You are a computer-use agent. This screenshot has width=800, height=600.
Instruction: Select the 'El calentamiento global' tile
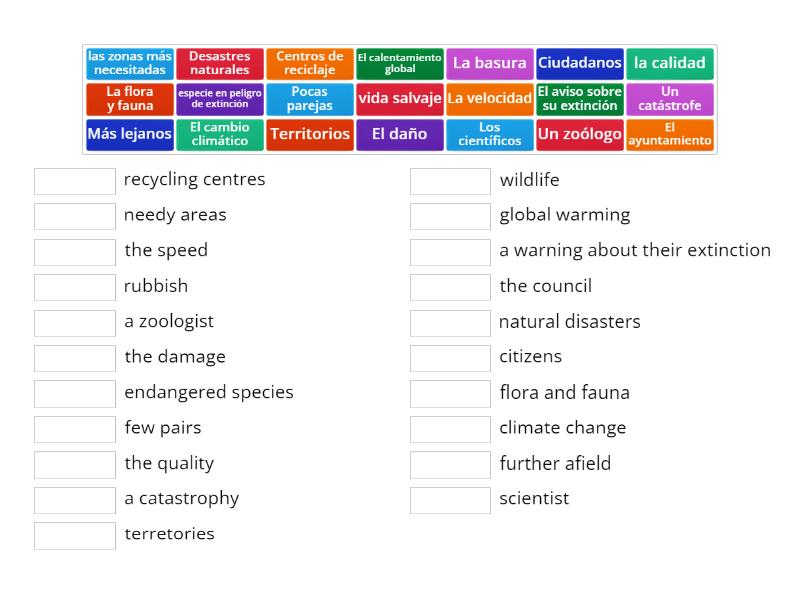point(399,63)
